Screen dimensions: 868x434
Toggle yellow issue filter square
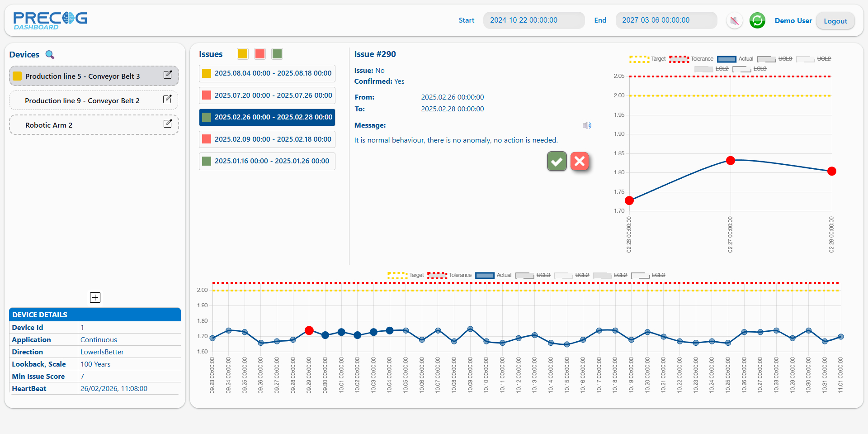pyautogui.click(x=243, y=54)
